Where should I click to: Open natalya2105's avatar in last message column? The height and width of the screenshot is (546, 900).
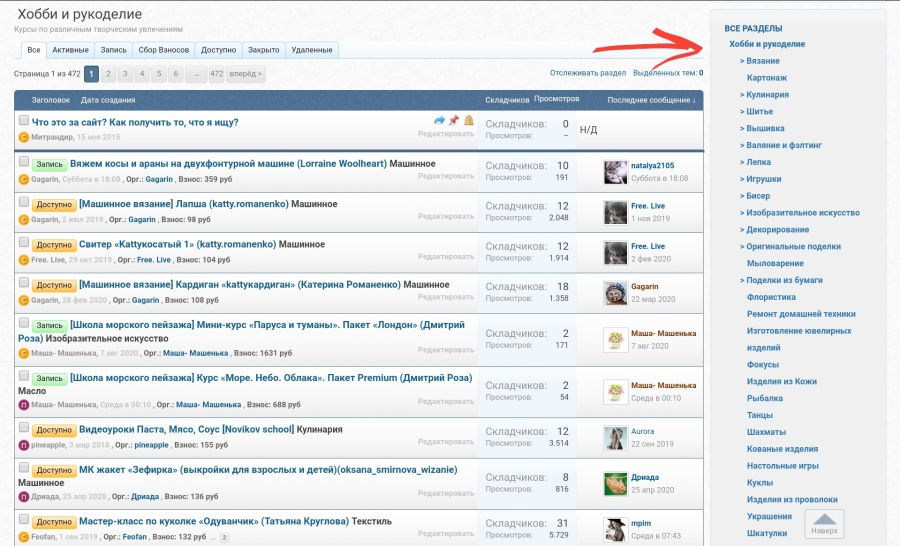point(615,172)
